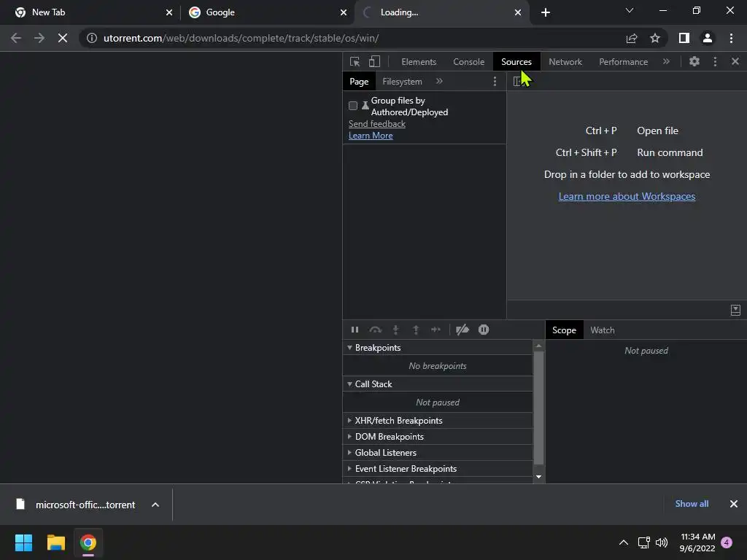Expand Event Listener Breakpoints section
Screen dimensions: 747x560
[x=438, y=469]
